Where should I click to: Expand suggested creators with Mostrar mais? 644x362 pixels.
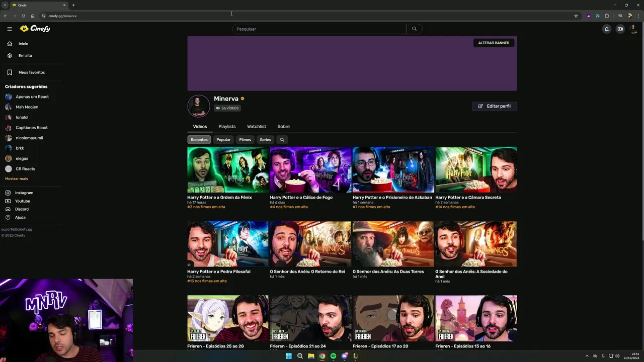coord(17,178)
